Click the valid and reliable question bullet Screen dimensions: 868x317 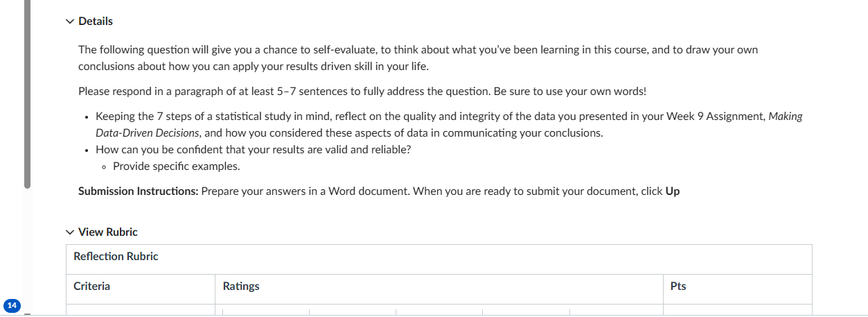[254, 150]
